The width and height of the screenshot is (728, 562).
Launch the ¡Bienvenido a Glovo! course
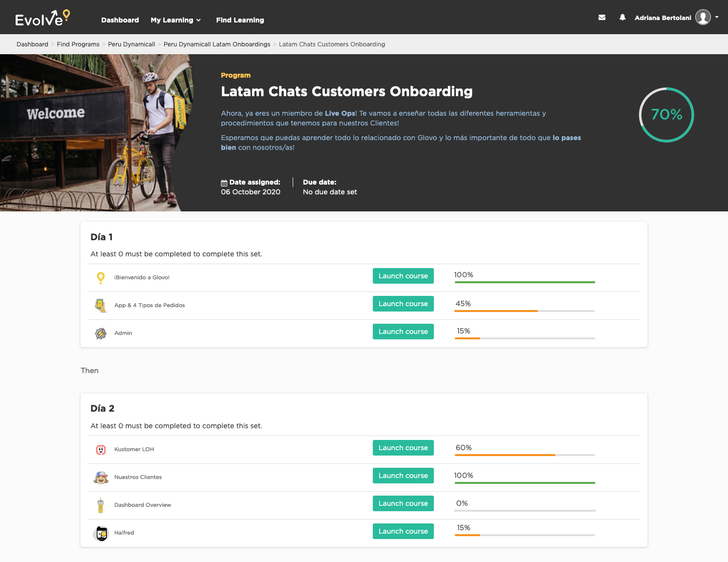[x=403, y=276]
